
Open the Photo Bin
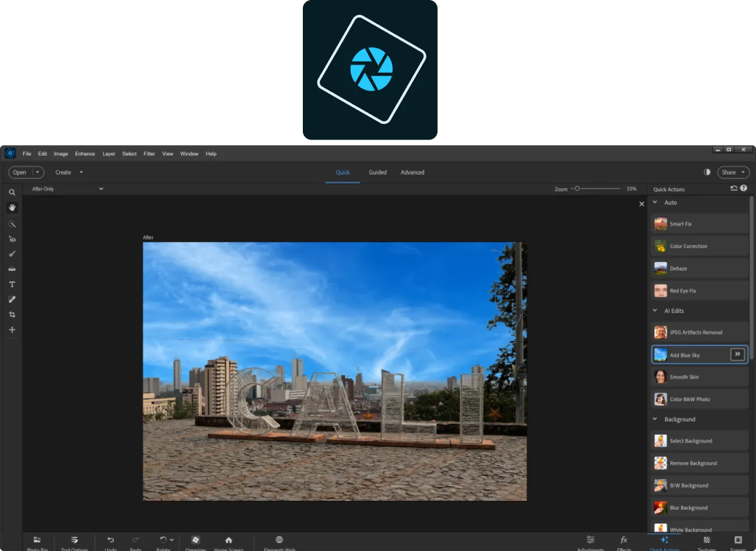pyautogui.click(x=37, y=542)
